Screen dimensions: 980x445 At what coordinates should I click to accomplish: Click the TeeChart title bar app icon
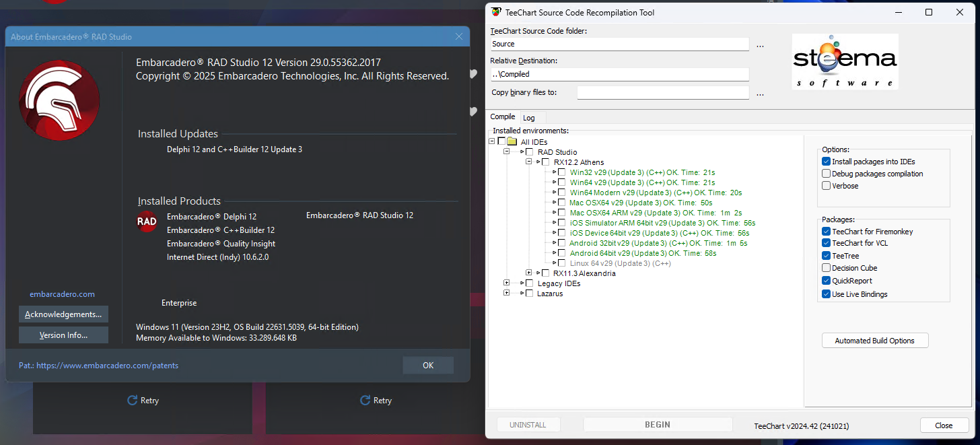[x=496, y=12]
